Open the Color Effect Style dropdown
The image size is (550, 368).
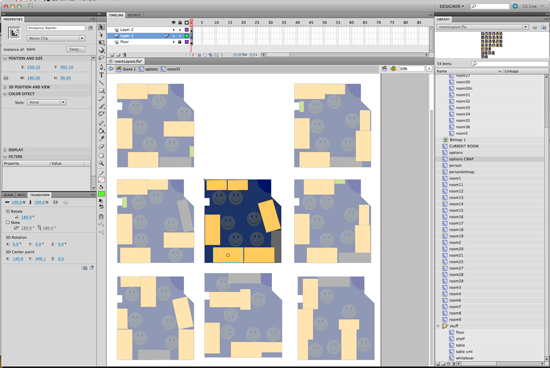(47, 102)
